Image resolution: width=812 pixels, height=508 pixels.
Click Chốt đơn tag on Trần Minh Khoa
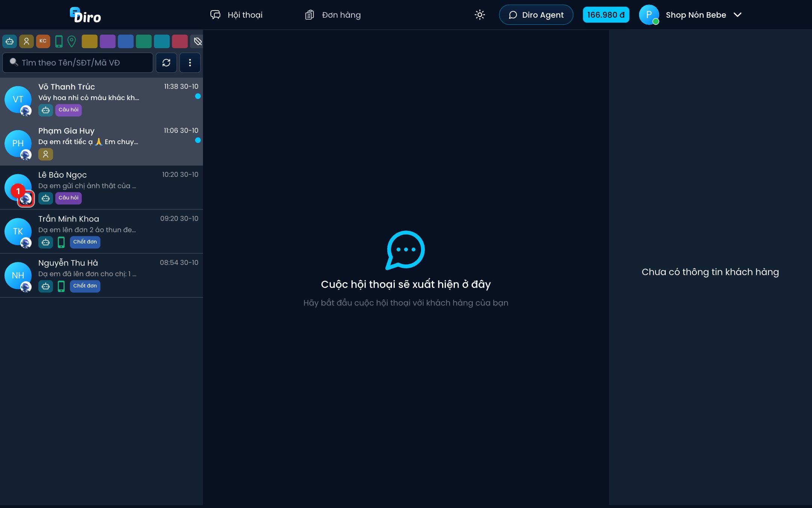[85, 242]
